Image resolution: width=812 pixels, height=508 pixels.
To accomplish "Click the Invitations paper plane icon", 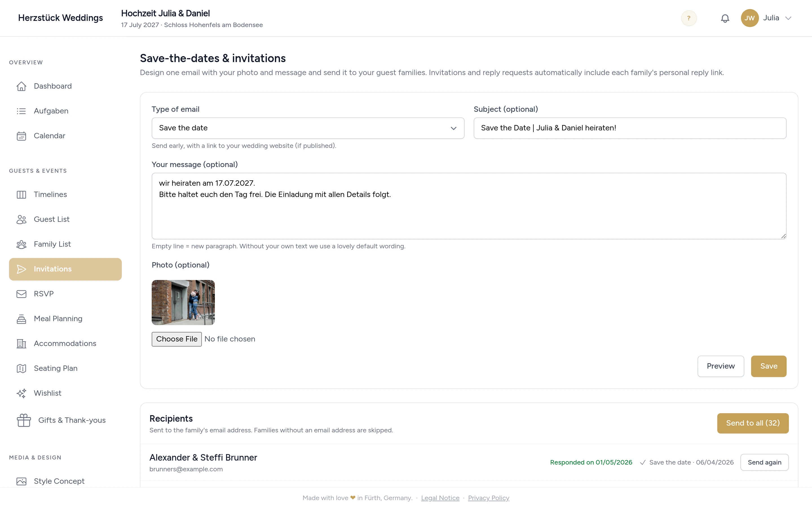I will coord(21,269).
